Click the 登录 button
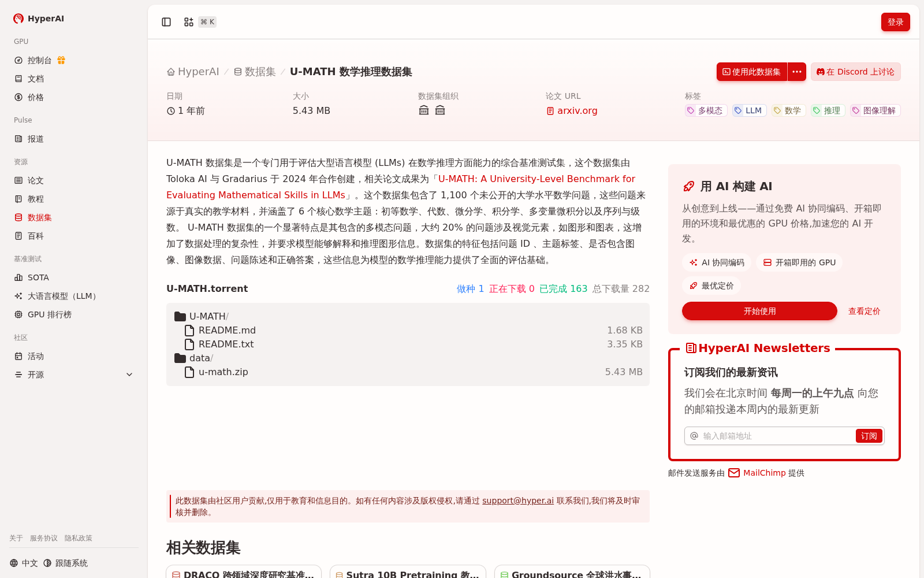This screenshot has height=578, width=924. coord(895,22)
